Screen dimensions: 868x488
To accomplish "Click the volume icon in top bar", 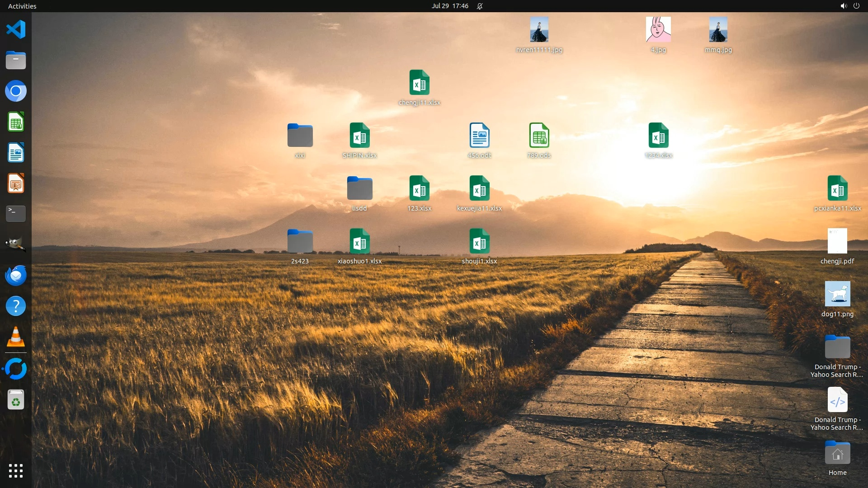I will tap(843, 6).
